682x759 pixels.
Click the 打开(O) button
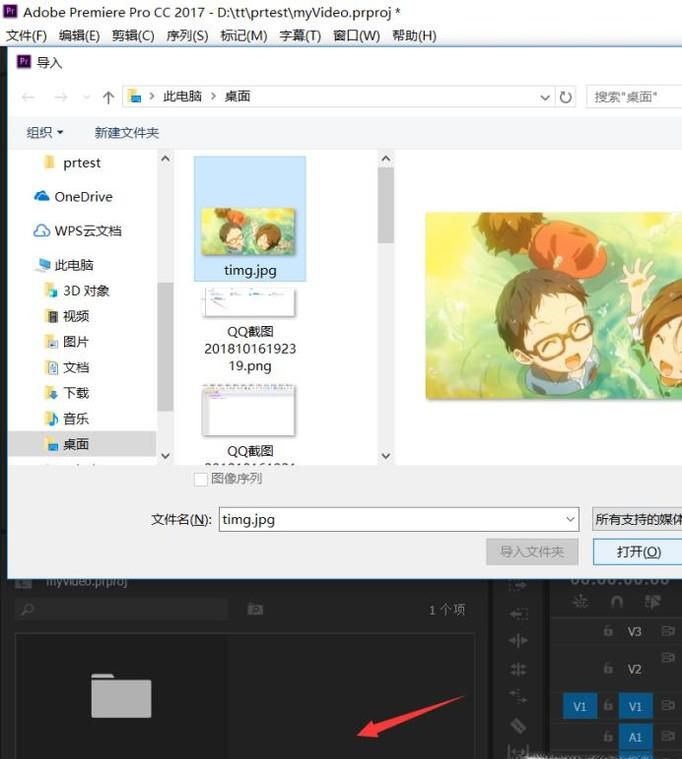tap(638, 552)
